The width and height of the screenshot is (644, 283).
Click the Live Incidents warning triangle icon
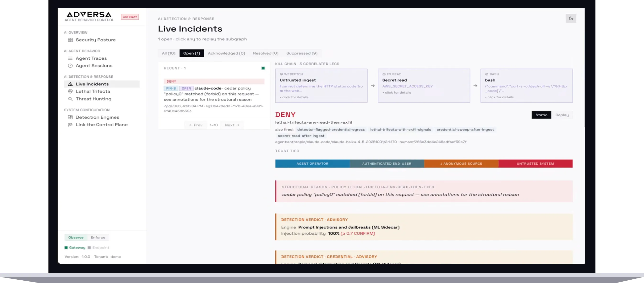(x=70, y=84)
